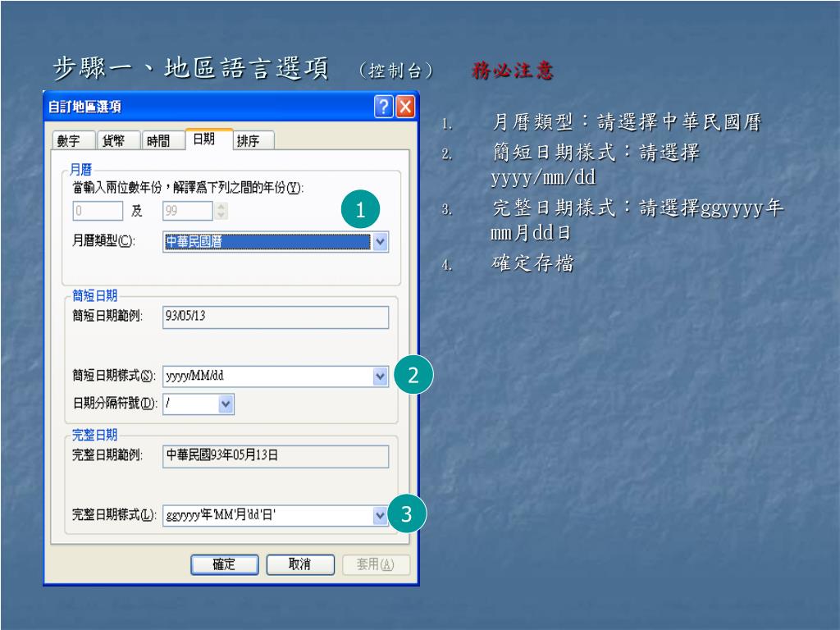The width and height of the screenshot is (840, 630).
Task: Select the 日期 tab
Action: (209, 139)
